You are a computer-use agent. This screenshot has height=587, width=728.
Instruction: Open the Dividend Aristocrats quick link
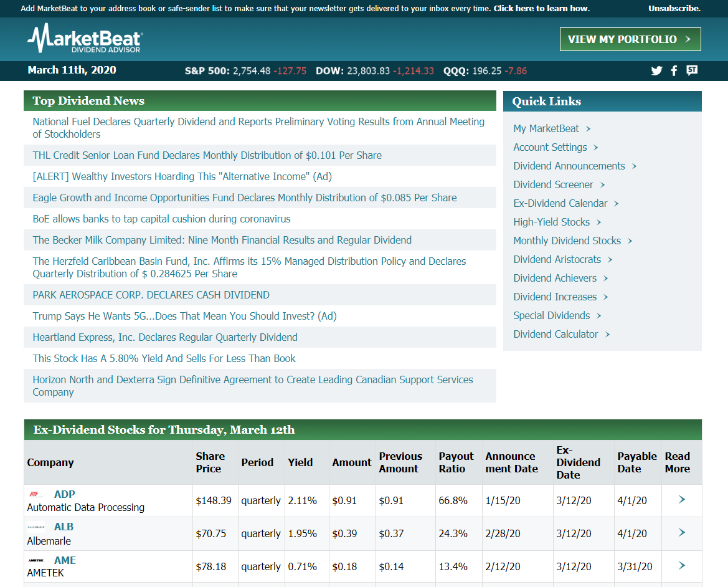point(557,259)
